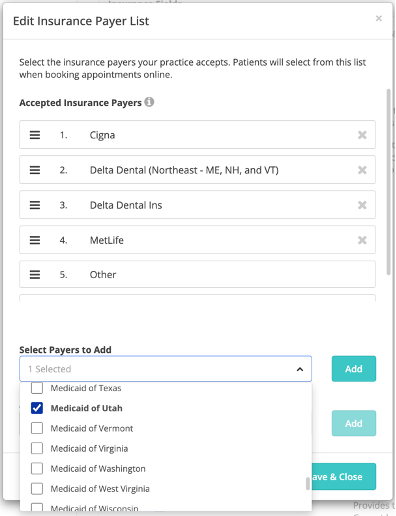The height and width of the screenshot is (516, 396).
Task: Grab the drag handle for Delta Dental Ins
Action: [35, 205]
